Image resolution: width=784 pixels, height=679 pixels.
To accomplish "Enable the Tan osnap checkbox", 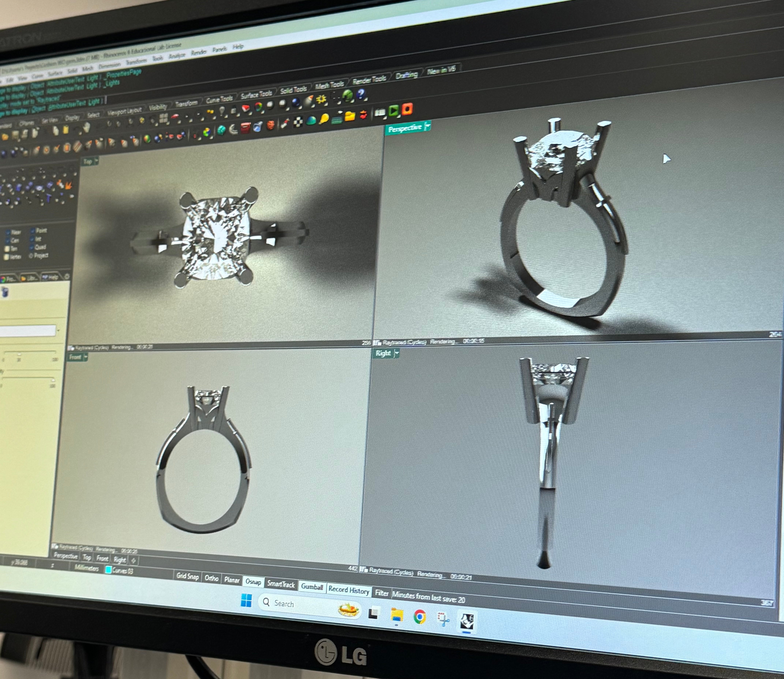I will point(7,249).
